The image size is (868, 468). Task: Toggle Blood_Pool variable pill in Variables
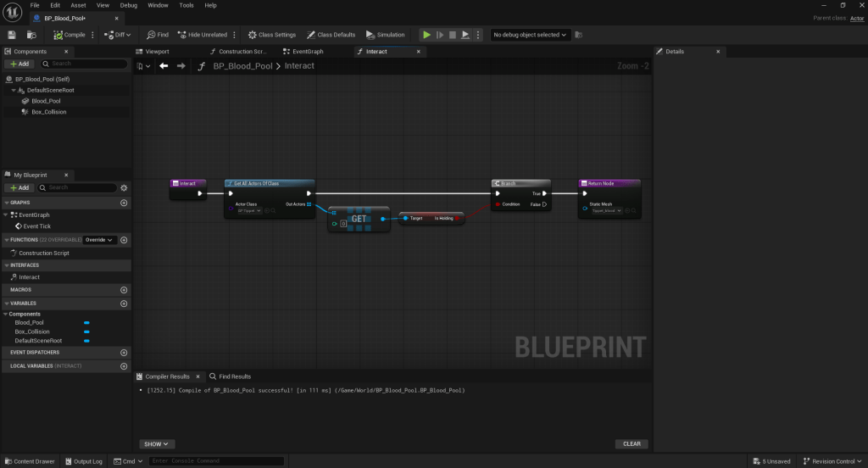coord(86,323)
